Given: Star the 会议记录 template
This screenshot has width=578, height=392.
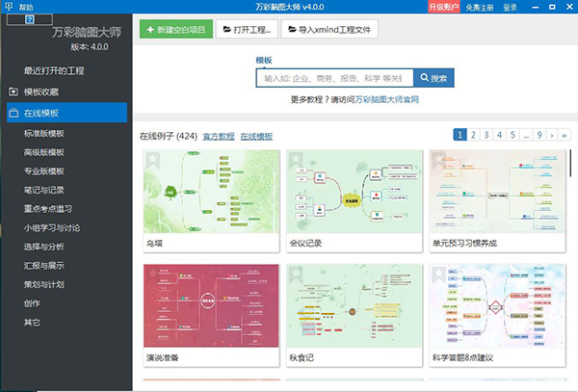Looking at the screenshot, I should pyautogui.click(x=296, y=159).
